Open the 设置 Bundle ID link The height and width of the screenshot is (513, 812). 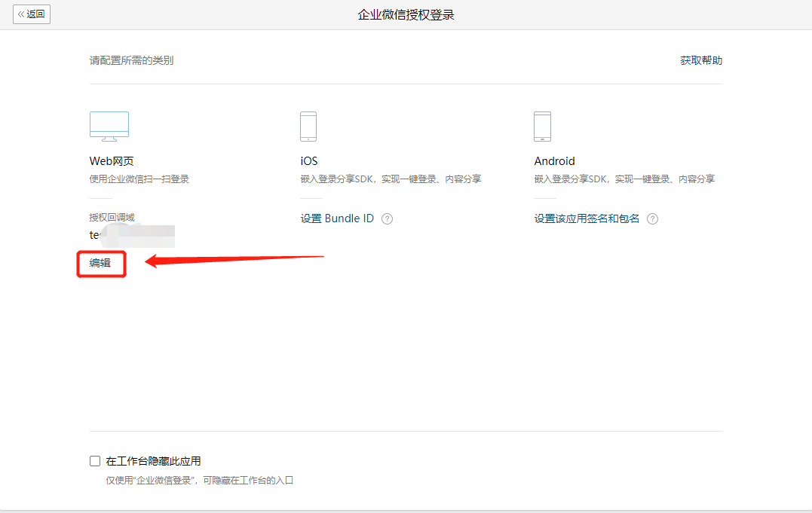(x=337, y=218)
